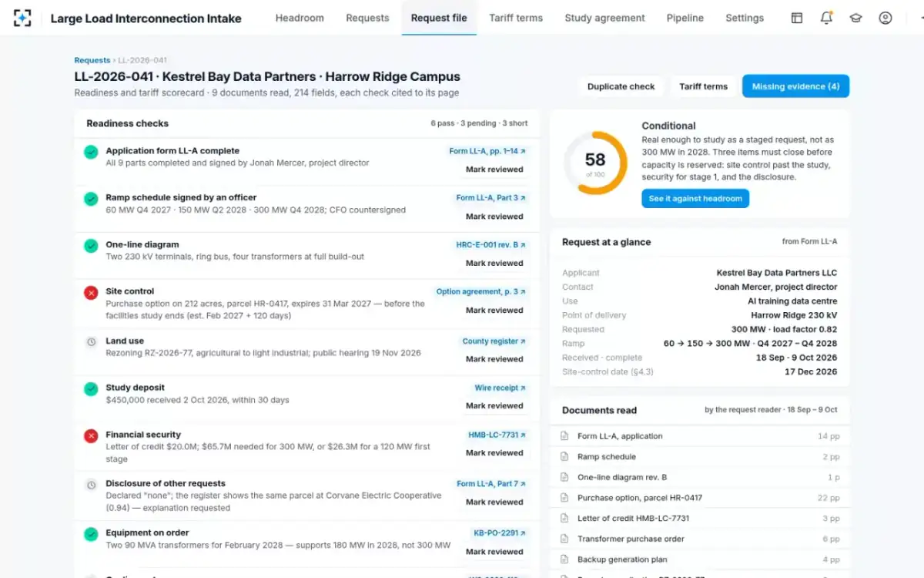The width and height of the screenshot is (924, 578).
Task: Open document row Backup generation plan
Action: coord(700,560)
